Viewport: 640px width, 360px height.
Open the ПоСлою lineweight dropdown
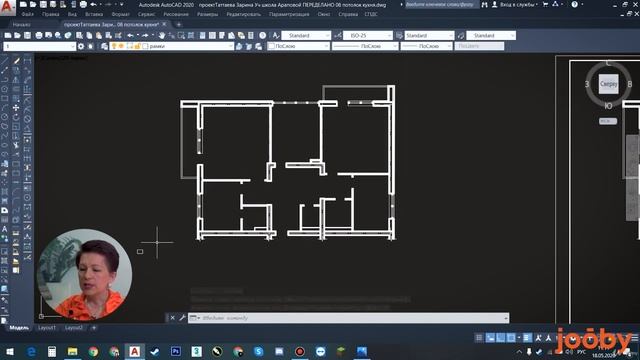(426, 46)
